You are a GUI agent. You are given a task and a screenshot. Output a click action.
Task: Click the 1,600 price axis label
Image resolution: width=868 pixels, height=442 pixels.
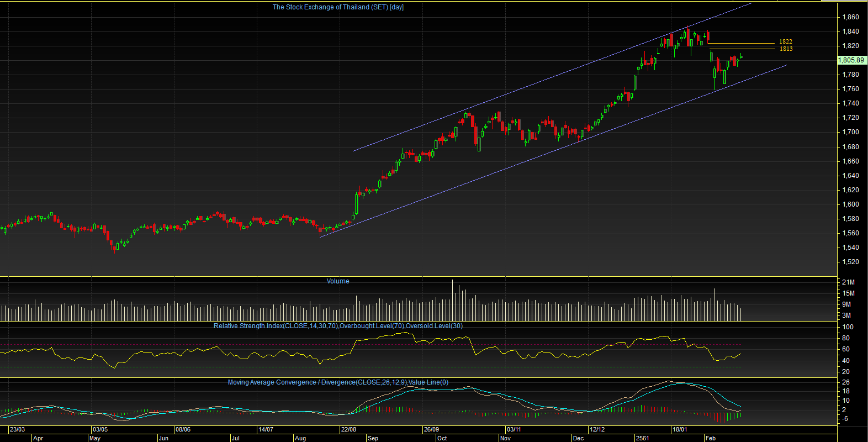pyautogui.click(x=850, y=204)
